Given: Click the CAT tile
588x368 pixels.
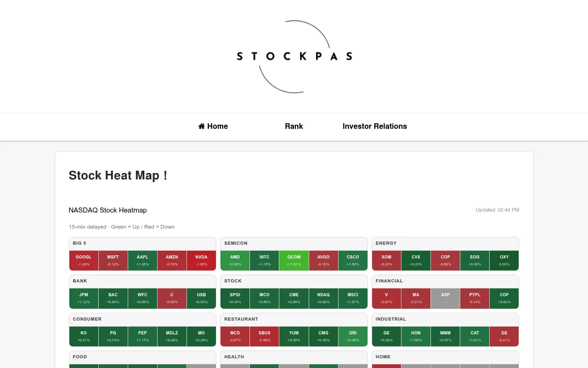Looking at the screenshot, I should [x=475, y=336].
